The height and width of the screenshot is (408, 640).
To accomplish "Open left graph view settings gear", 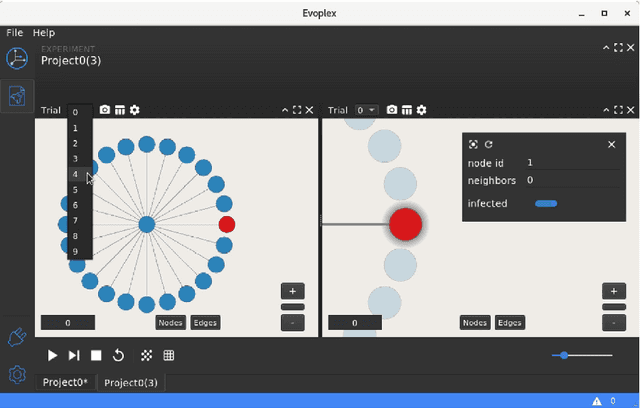I will click(x=135, y=110).
